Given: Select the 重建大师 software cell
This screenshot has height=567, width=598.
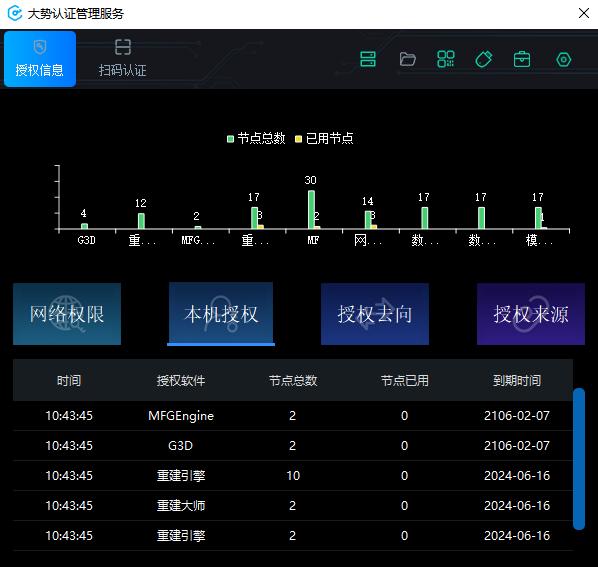Looking at the screenshot, I should coord(181,506).
